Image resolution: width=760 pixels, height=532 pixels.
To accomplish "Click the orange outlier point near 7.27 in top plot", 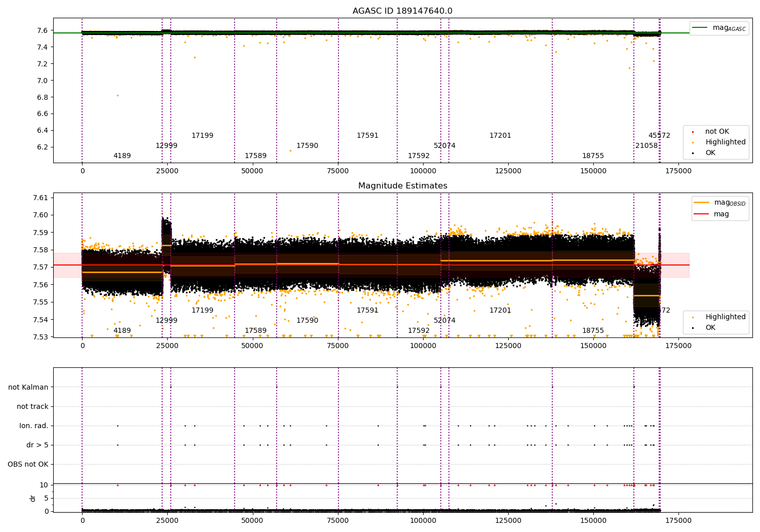I will (x=195, y=57).
